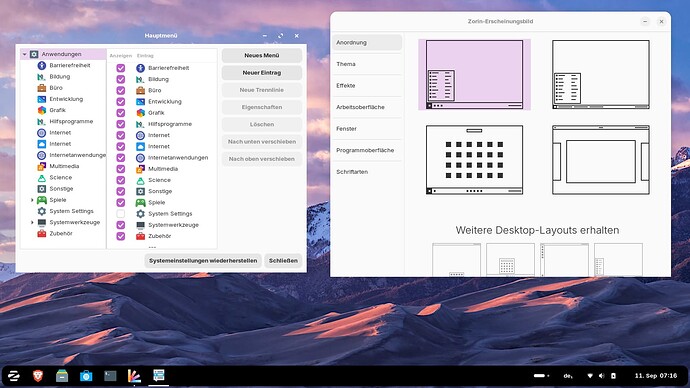Choose the layout thumbnail with top bar and side panels
The width and height of the screenshot is (690, 388).
[601, 160]
